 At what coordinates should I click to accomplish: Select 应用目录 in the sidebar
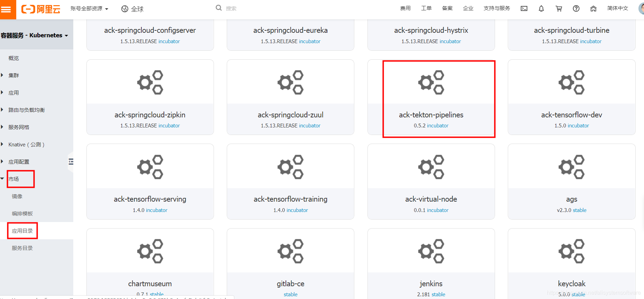click(x=22, y=231)
